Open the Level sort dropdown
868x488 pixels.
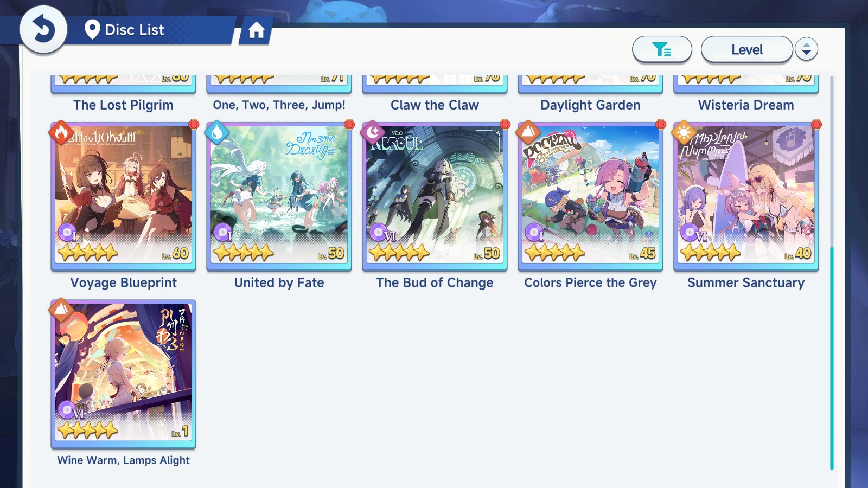coord(747,50)
